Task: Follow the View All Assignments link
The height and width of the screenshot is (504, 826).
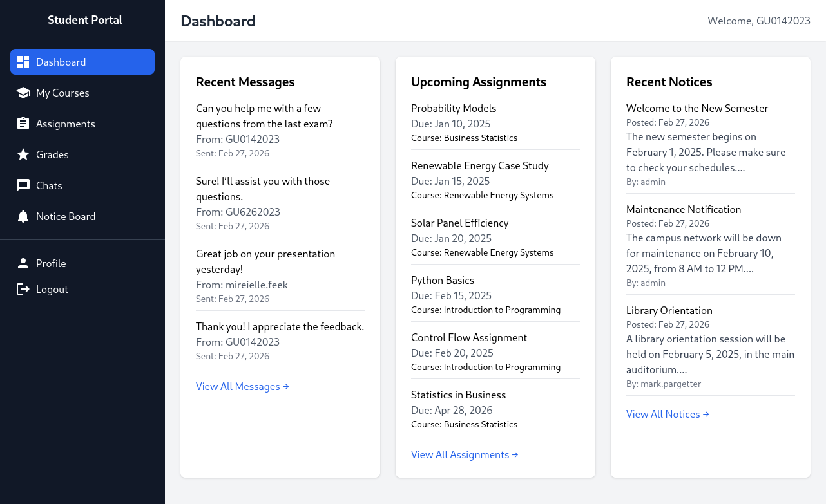Action: pyautogui.click(x=465, y=454)
